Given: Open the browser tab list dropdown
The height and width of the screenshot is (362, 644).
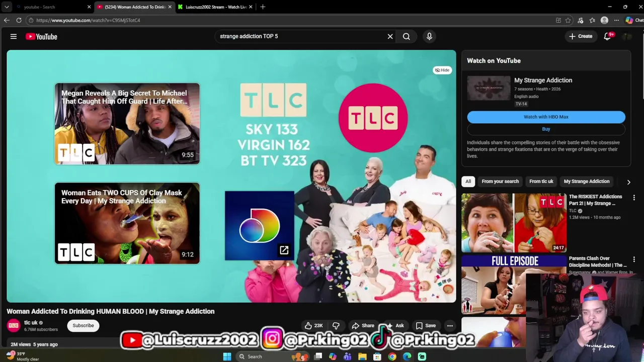Looking at the screenshot, I should click(7, 7).
